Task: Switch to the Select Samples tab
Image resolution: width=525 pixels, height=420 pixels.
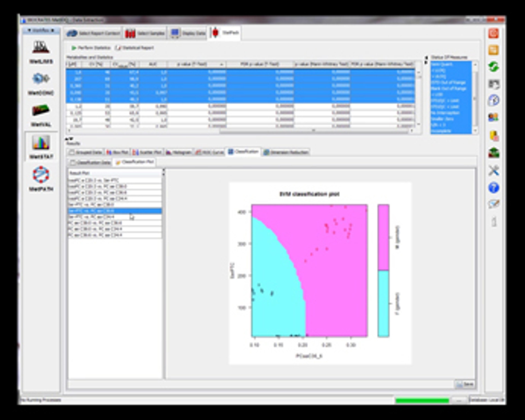Action: [x=145, y=33]
